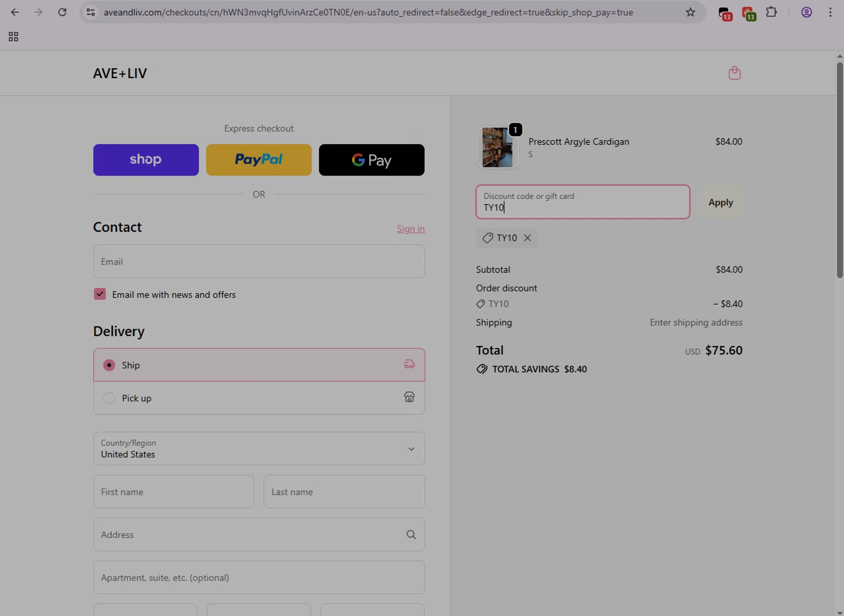844x616 pixels.
Task: Pay with PayPal express button
Action: (259, 160)
